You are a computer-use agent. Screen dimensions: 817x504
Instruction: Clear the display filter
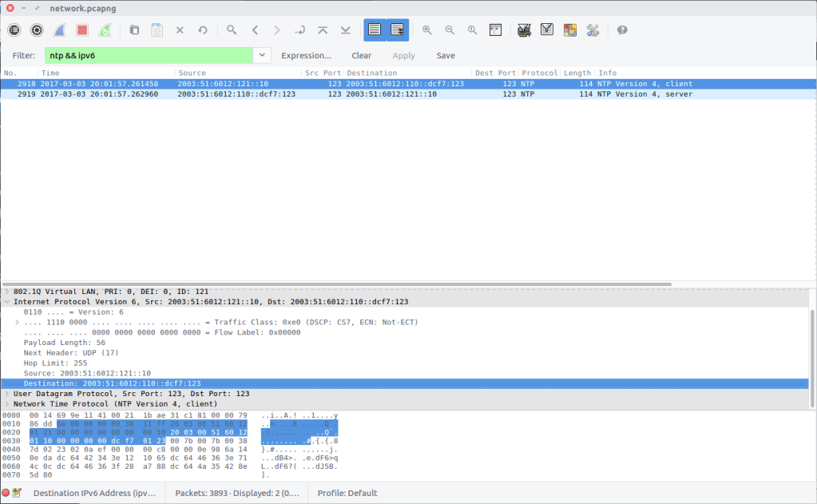pyautogui.click(x=362, y=56)
